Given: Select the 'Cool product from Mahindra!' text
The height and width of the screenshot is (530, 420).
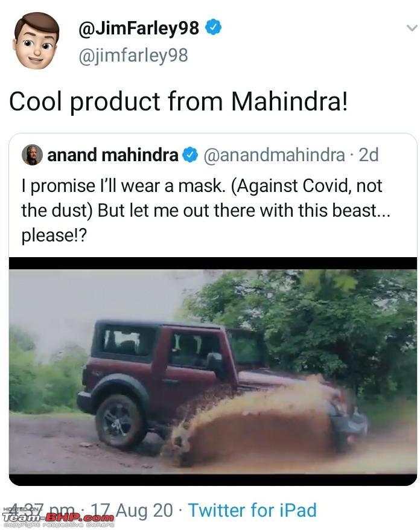Looking at the screenshot, I should point(178,101).
